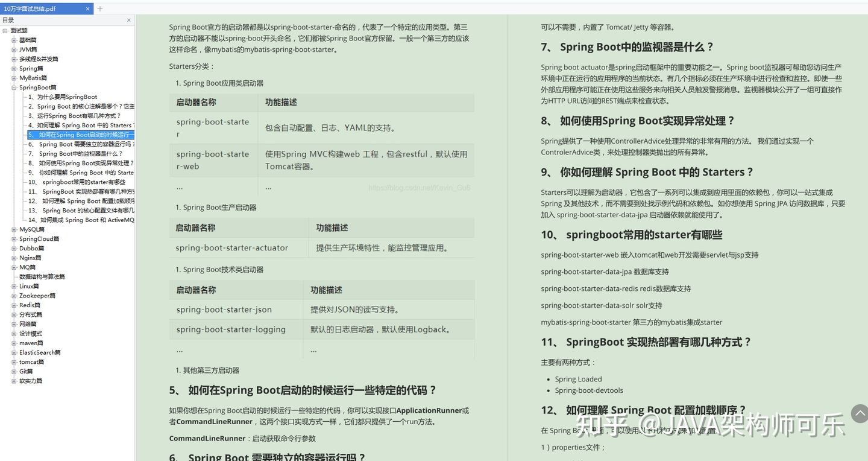Open bookmark 运行Spring Boot有哪几种方式

pyautogui.click(x=75, y=115)
